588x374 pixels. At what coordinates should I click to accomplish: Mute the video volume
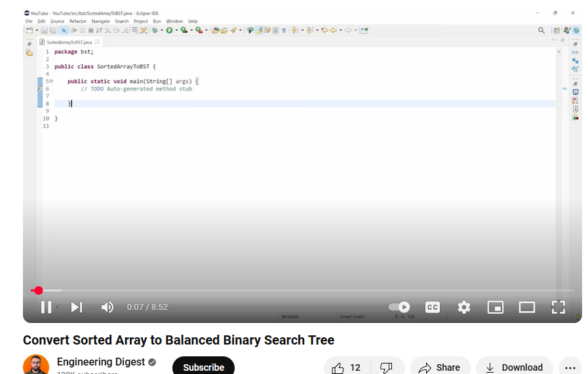pos(108,307)
